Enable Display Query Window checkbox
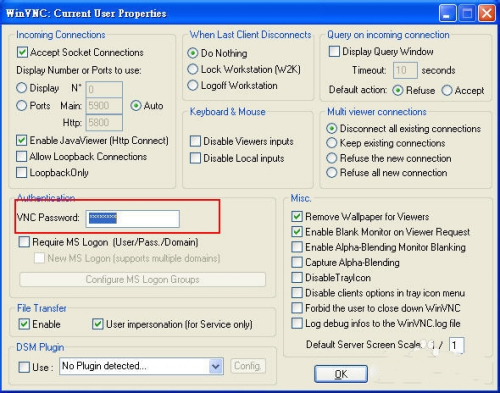Image resolution: width=500 pixels, height=393 pixels. pos(334,51)
